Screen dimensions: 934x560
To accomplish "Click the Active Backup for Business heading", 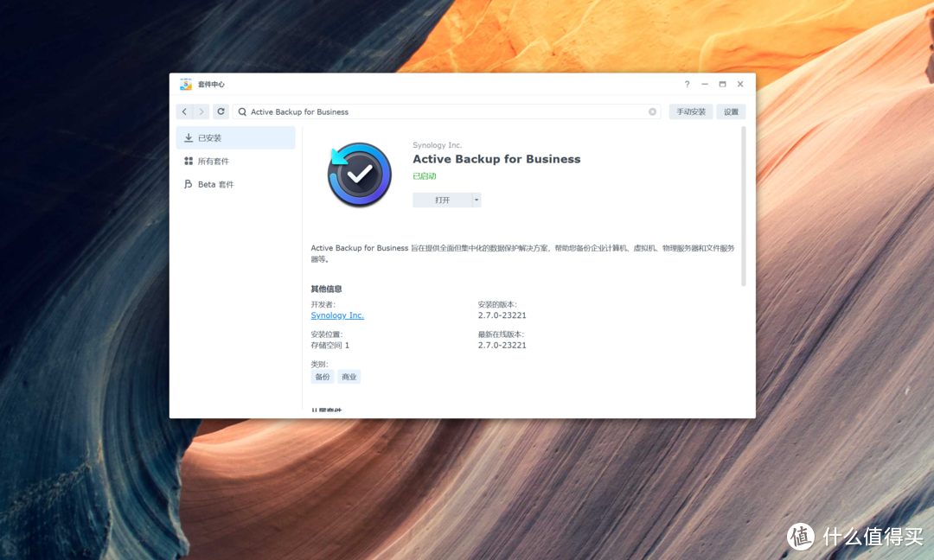I will point(496,159).
